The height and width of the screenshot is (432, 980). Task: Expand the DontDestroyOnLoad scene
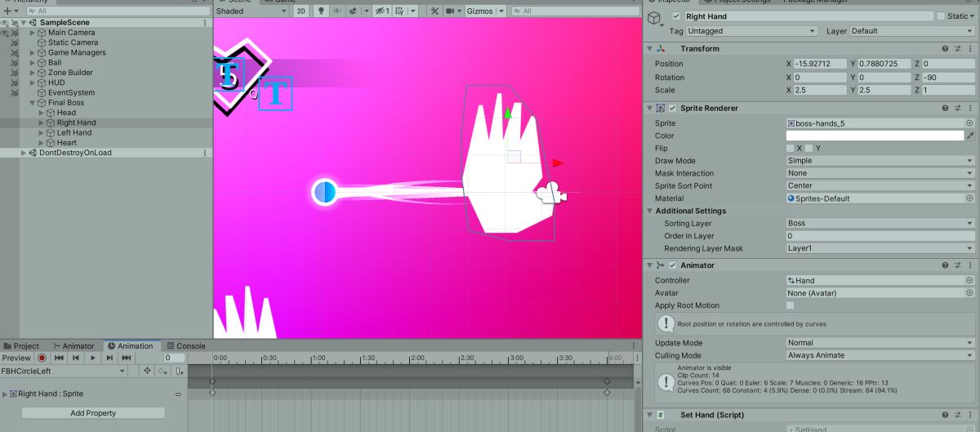(24, 153)
